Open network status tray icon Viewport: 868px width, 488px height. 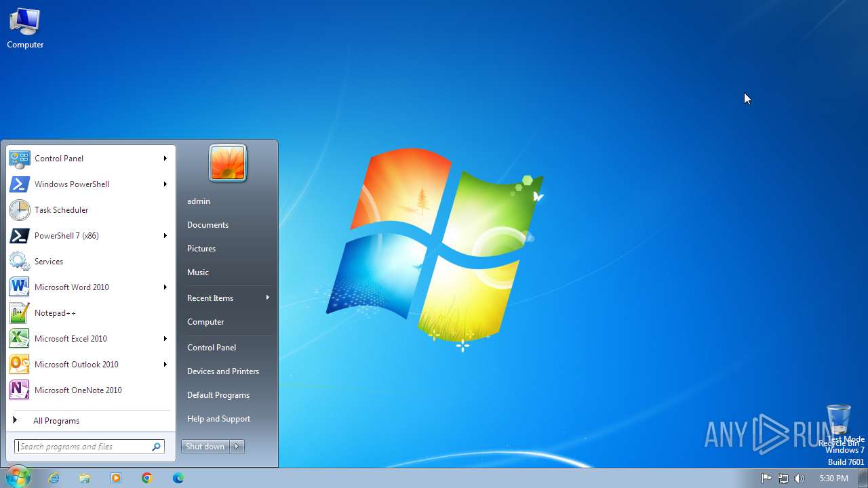(x=783, y=479)
